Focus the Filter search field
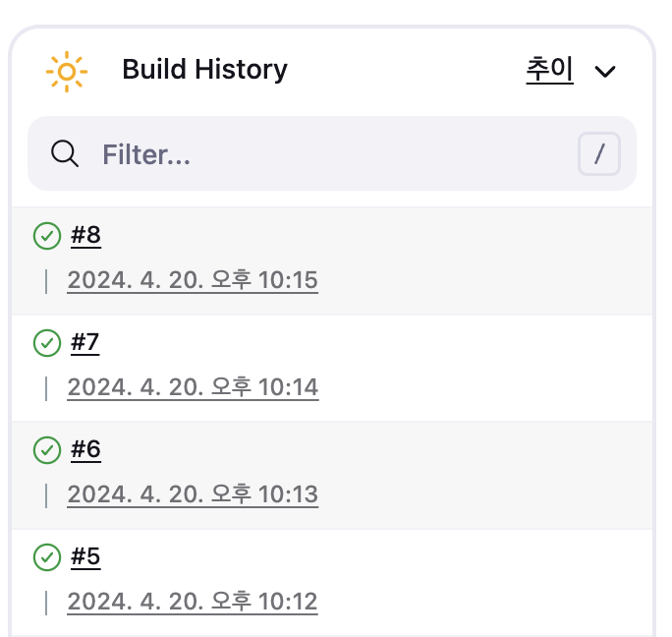 [324, 154]
